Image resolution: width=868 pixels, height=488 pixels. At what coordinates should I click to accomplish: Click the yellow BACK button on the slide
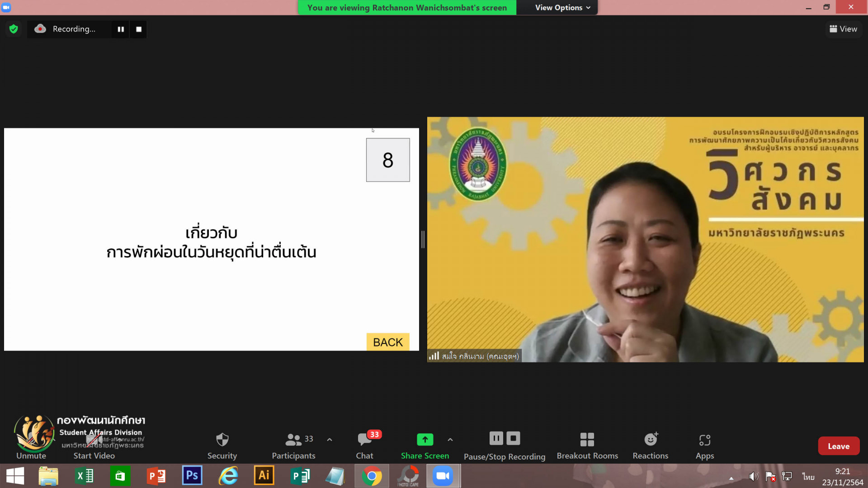point(387,342)
